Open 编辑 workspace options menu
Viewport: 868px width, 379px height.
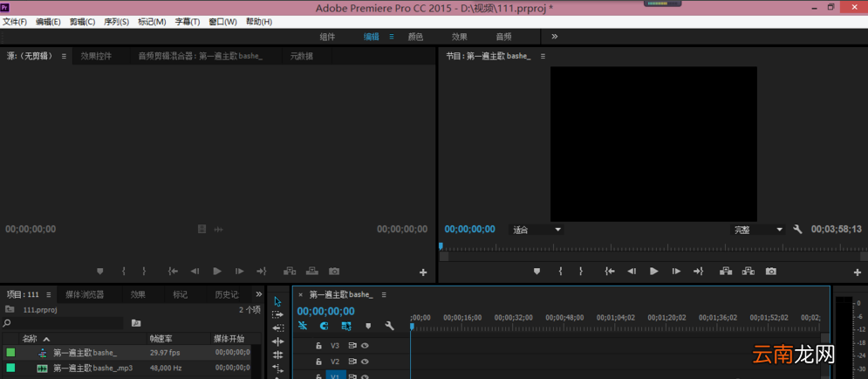(x=392, y=37)
